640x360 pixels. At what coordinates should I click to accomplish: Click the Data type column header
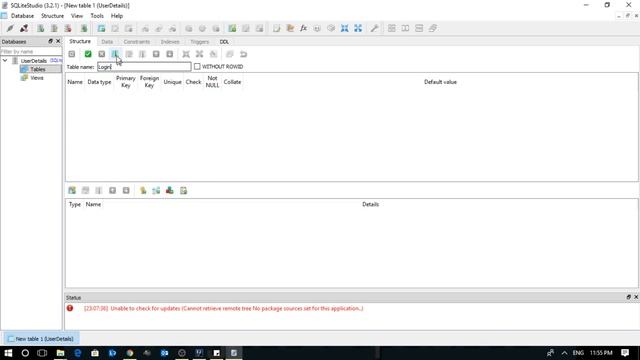[99, 82]
